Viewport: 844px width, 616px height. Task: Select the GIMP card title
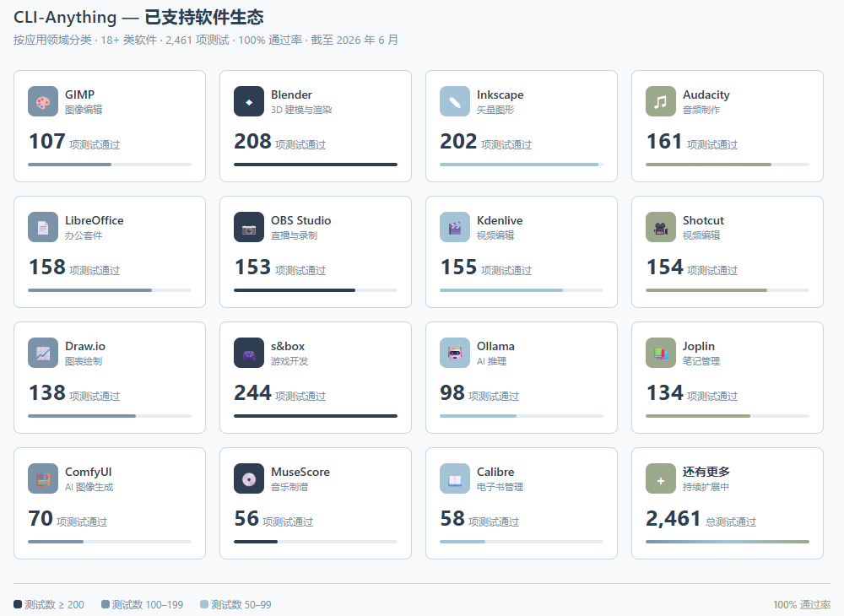79,95
